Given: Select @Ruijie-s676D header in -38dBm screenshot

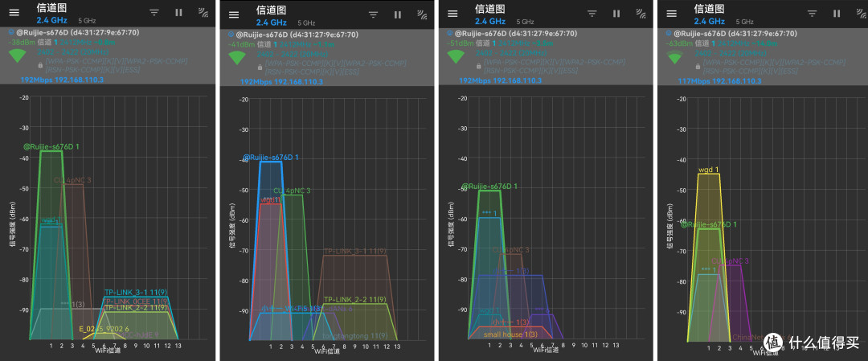Looking at the screenshot, I should [79, 32].
